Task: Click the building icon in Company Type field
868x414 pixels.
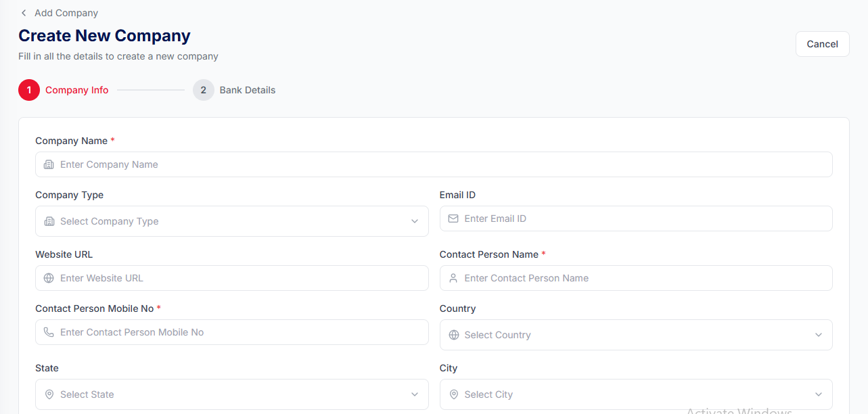Action: coord(49,221)
